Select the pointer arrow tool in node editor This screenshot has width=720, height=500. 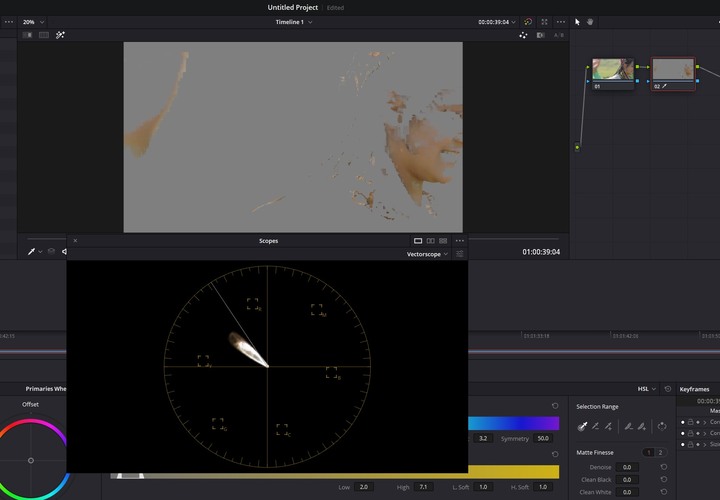(x=577, y=22)
